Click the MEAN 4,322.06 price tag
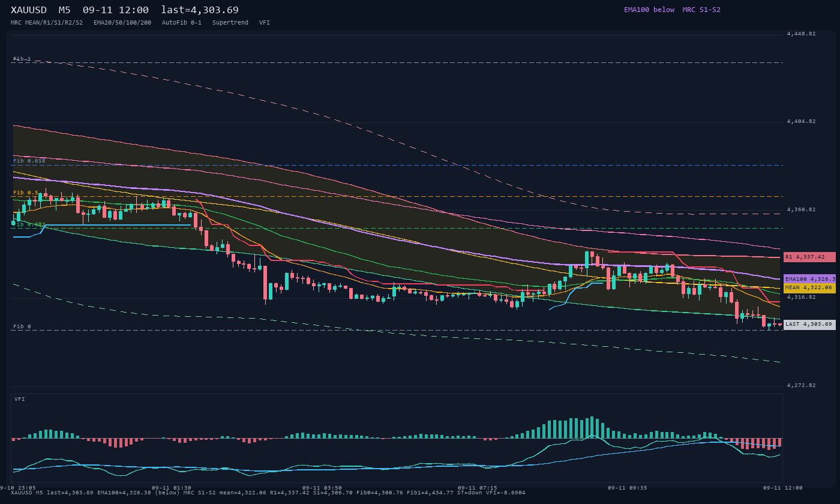The image size is (840, 504). point(809,288)
